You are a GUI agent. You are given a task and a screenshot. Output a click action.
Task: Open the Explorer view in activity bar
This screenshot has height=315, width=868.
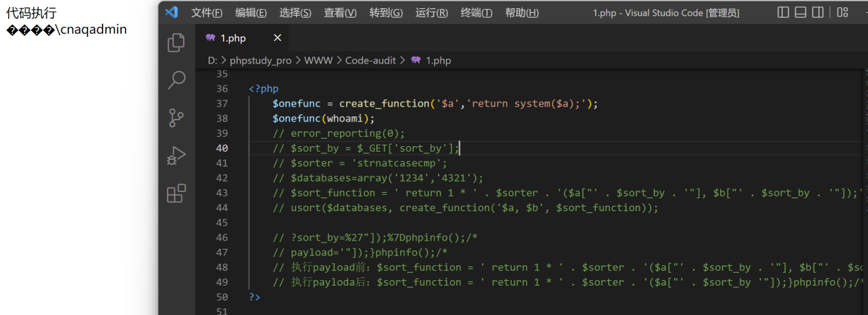pos(176,43)
